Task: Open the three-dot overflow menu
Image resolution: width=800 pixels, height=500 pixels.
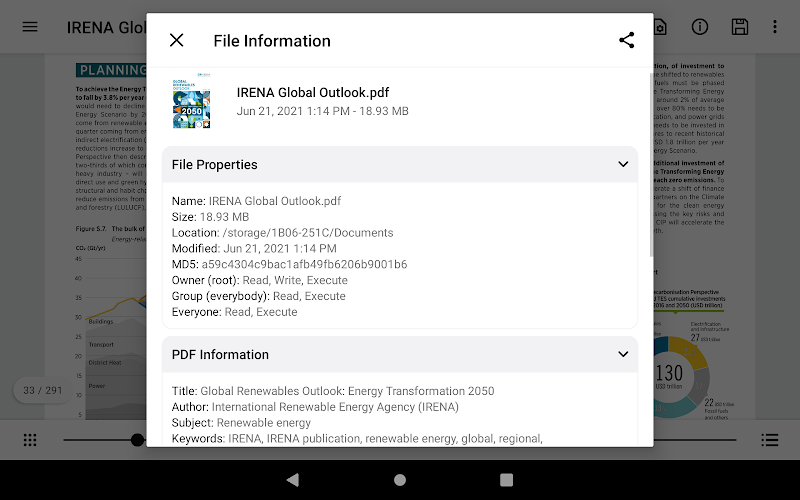Action: click(774, 27)
